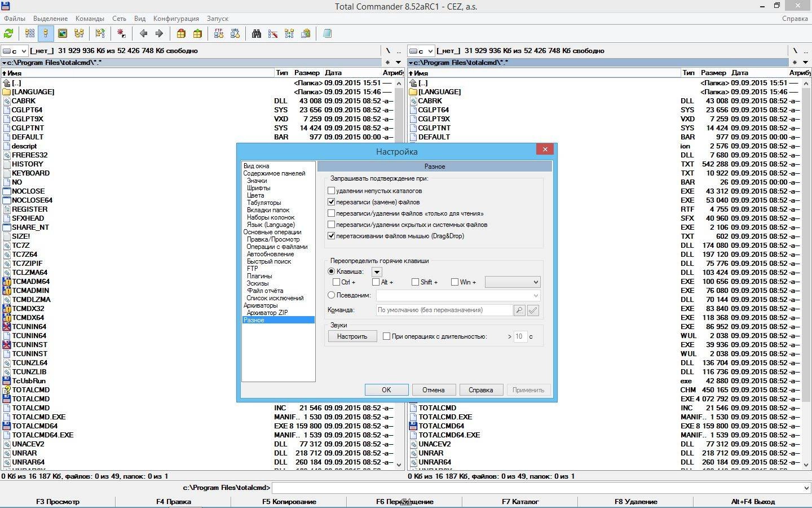Open the Команды menu
Image resolution: width=812 pixels, height=508 pixels.
89,19
